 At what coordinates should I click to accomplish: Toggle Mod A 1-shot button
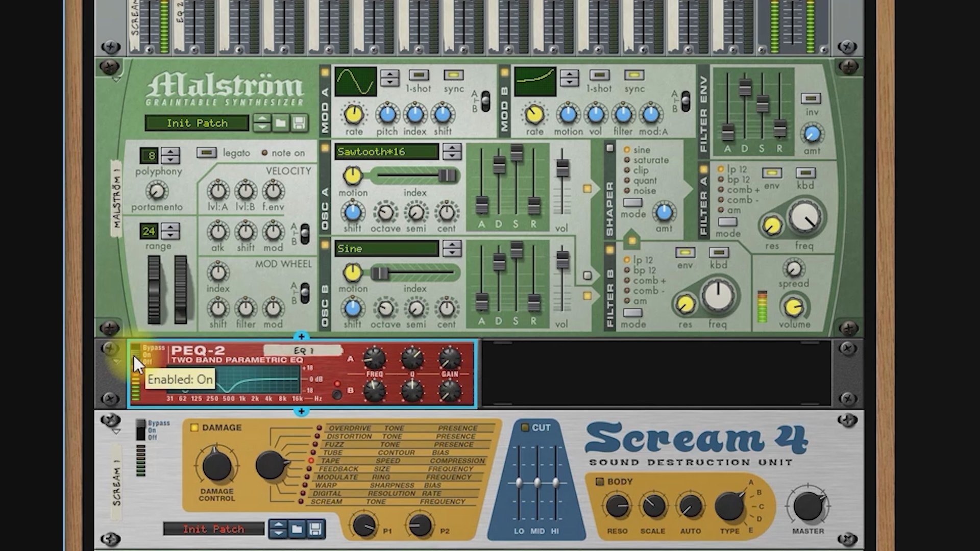[x=419, y=75]
